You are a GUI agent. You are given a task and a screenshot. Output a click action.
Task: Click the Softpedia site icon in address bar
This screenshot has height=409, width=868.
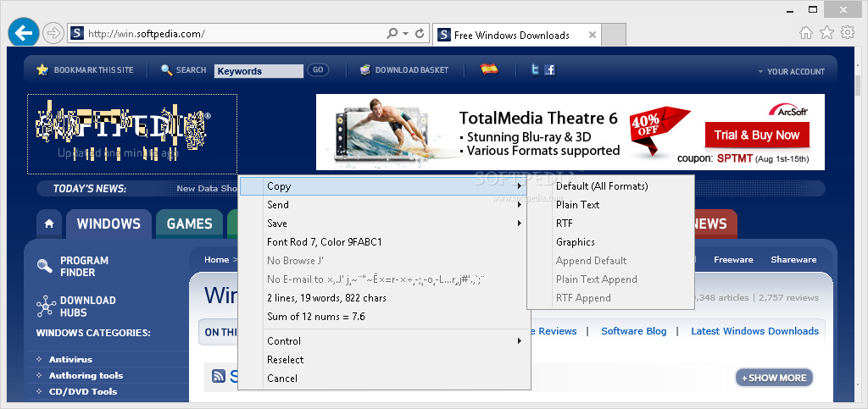77,34
